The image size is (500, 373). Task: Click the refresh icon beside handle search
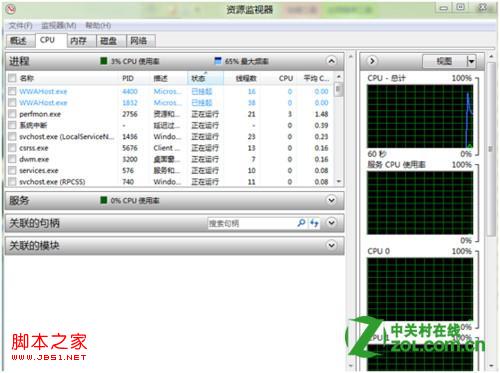(314, 223)
